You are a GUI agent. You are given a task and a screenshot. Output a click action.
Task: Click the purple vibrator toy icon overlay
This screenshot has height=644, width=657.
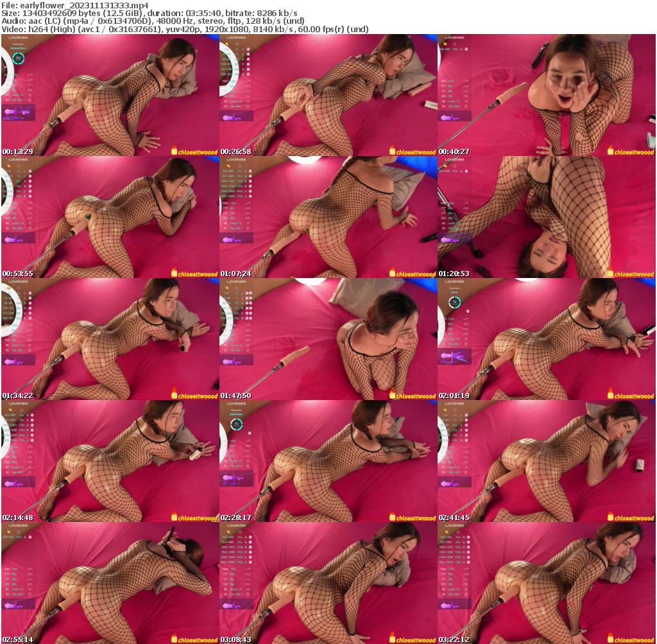pos(18,112)
